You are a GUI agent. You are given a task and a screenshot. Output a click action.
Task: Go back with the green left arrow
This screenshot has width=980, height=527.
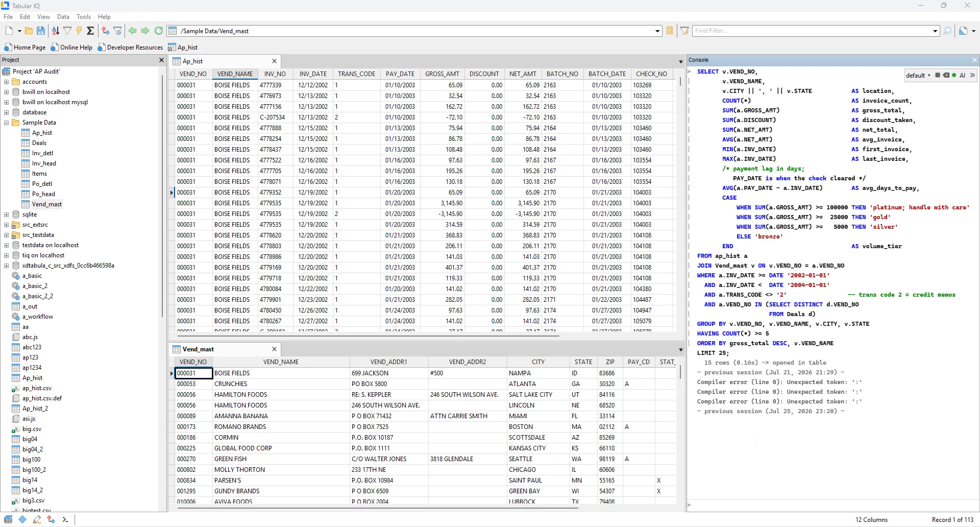[133, 31]
